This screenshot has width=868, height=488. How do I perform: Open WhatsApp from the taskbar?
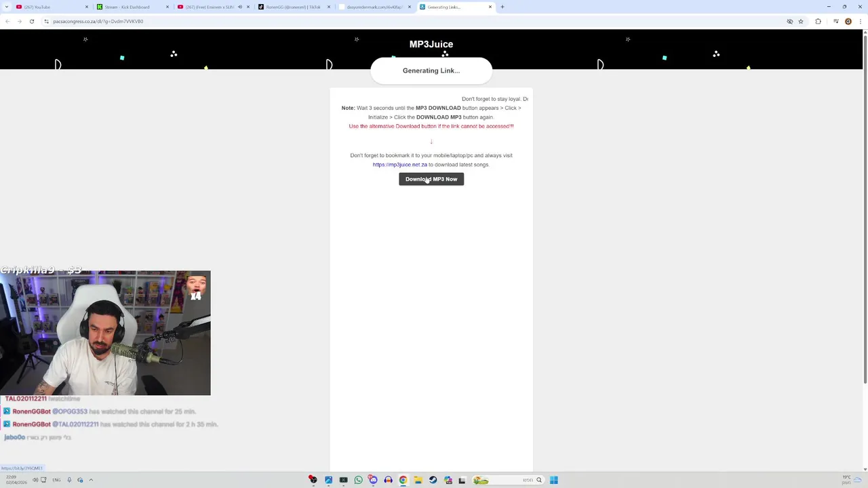pyautogui.click(x=358, y=480)
